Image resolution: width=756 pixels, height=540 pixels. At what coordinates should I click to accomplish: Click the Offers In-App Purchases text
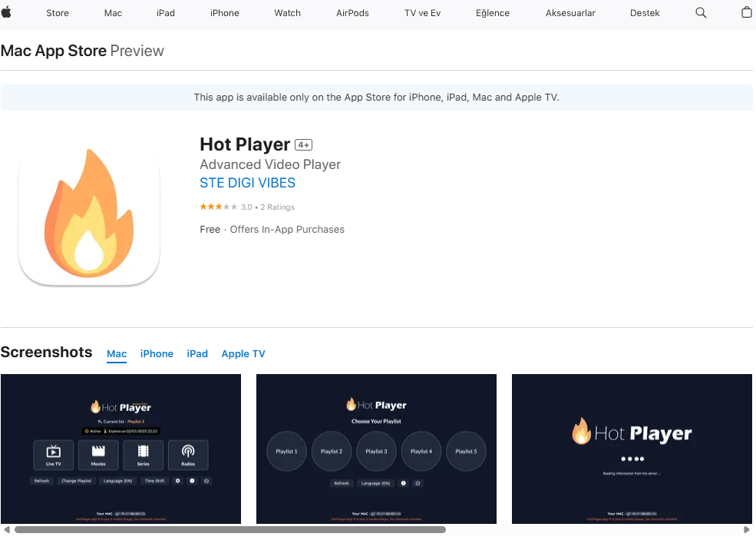click(287, 230)
